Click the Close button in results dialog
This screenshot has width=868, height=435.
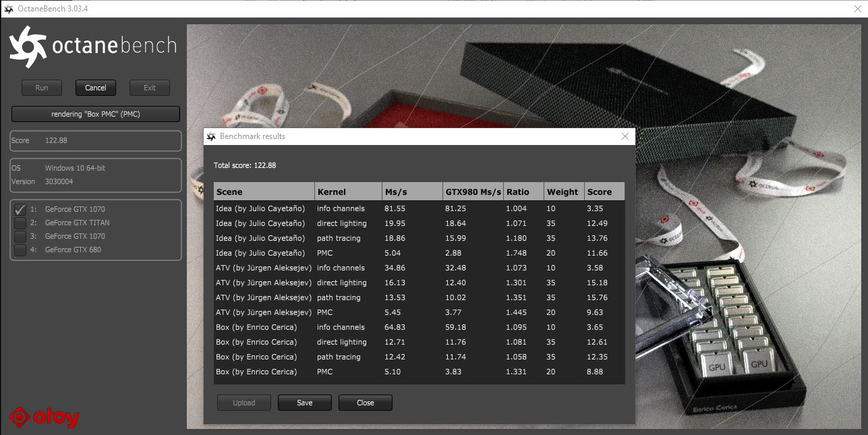(366, 403)
